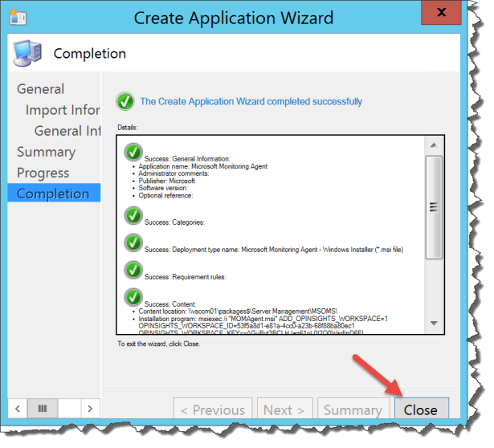Viewport: 494px width, 448px height.
Task: Click the sidebar horizontal scrollbar thumb
Action: click(43, 409)
